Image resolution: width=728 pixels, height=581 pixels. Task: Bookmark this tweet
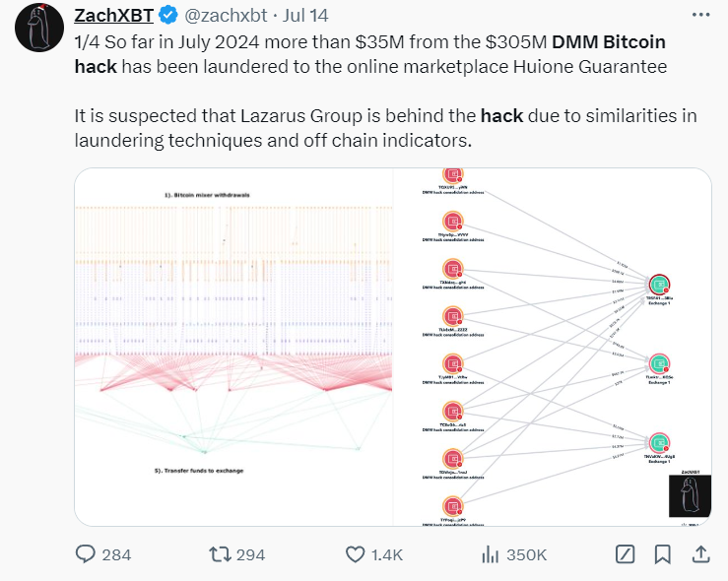click(662, 554)
